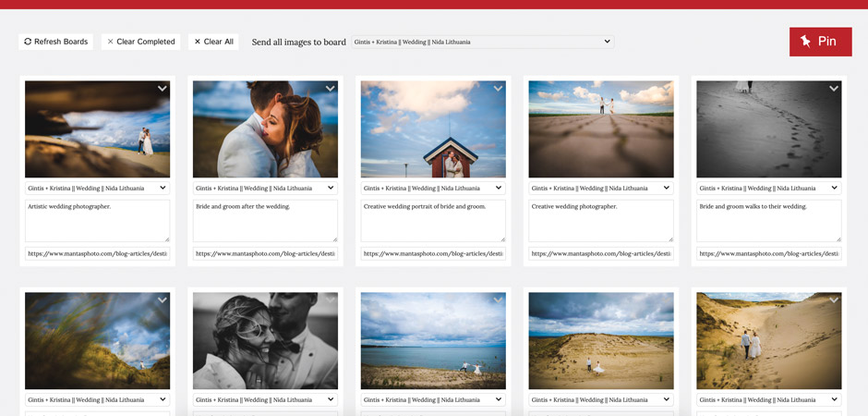
Task: Open board dropdown under the grassy dune photo
Action: point(98,400)
